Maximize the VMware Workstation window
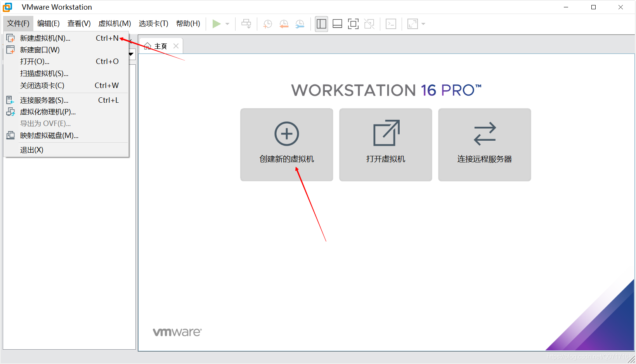Viewport: 636px width, 364px height. [x=593, y=7]
